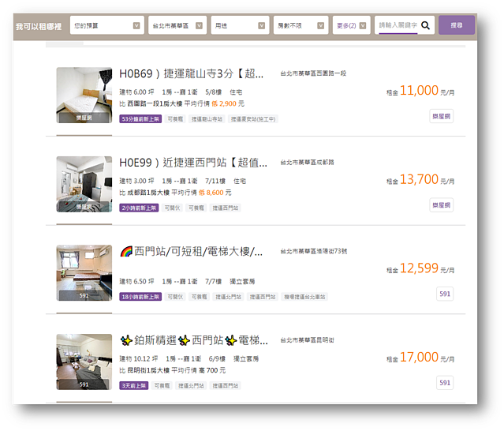Click 捷運北門站 tag in 西門站/可短租 listing
The height and width of the screenshot is (431, 504).
pos(228,297)
